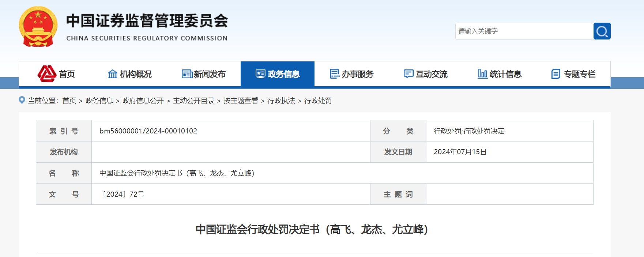Click the category value 行政处罚;行政处罚决定
This screenshot has height=257, width=644.
point(469,131)
